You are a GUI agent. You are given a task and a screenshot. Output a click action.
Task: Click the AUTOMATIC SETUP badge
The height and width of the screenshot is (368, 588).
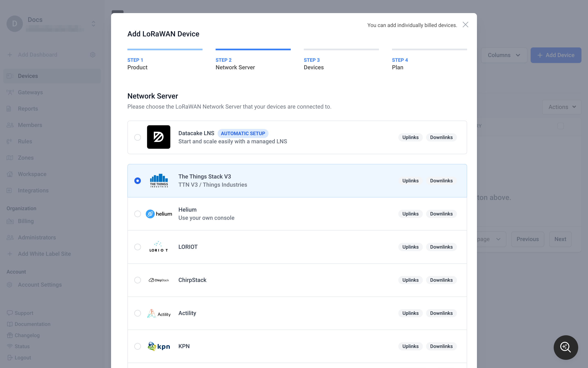[243, 133]
